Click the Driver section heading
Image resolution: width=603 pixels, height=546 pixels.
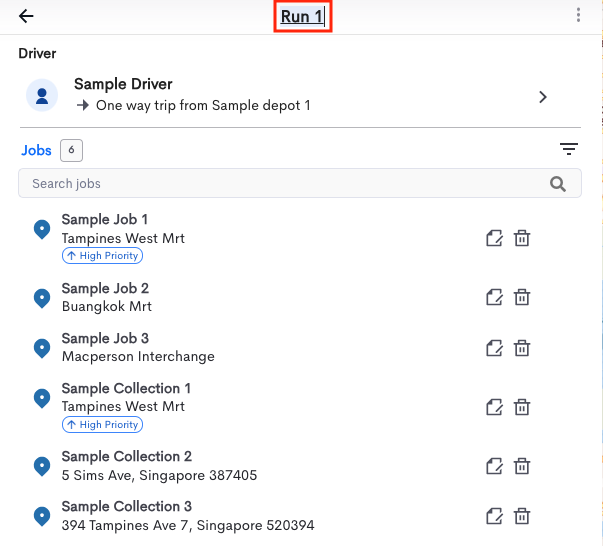37,53
